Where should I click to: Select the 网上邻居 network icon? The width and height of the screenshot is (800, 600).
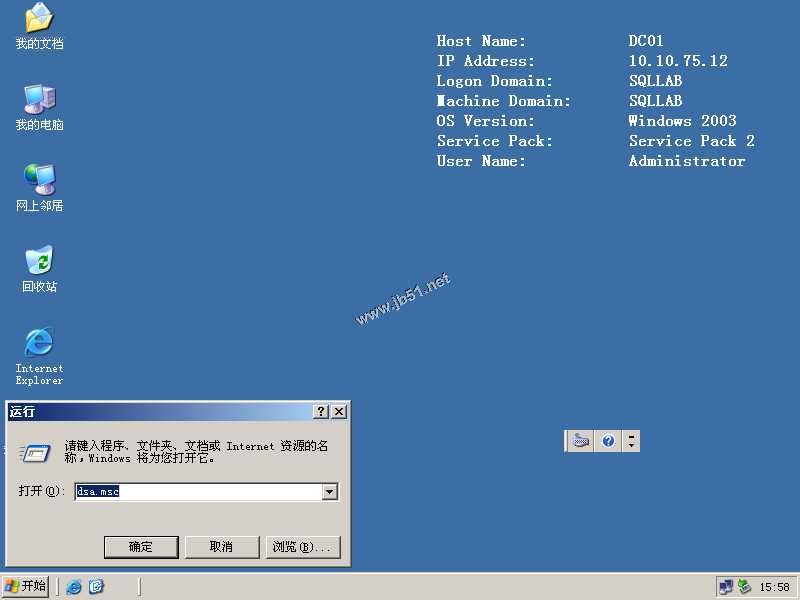click(x=39, y=188)
